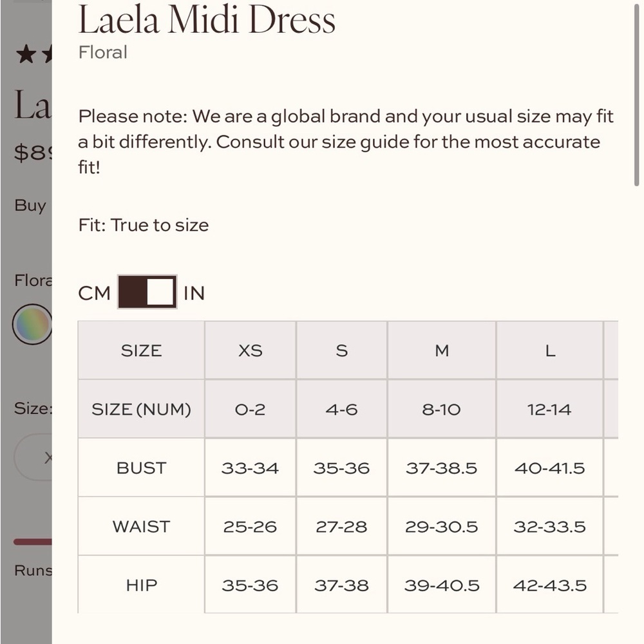Image resolution: width=644 pixels, height=644 pixels.
Task: Click the L column header
Action: pyautogui.click(x=550, y=350)
